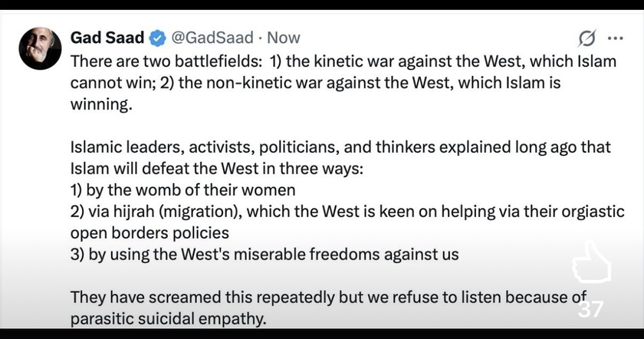This screenshot has height=339, width=644.
Task: Click the line 'open borders policies'
Action: pyautogui.click(x=150, y=232)
